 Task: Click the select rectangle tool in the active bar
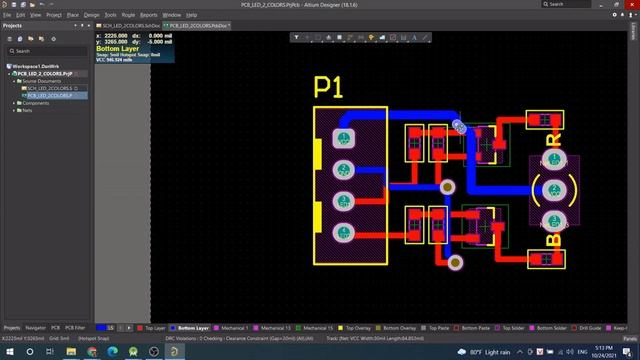[318, 38]
